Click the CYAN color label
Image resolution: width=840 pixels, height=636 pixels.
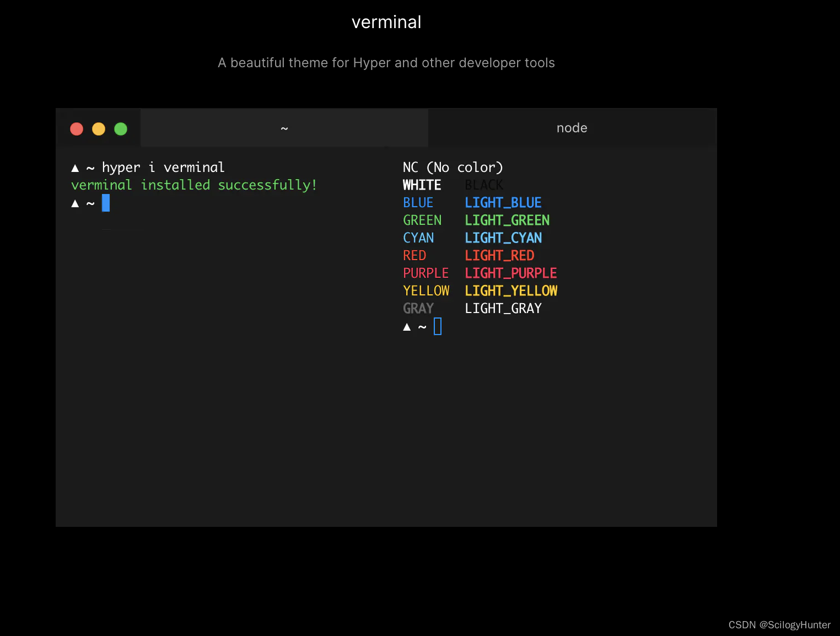tap(418, 238)
